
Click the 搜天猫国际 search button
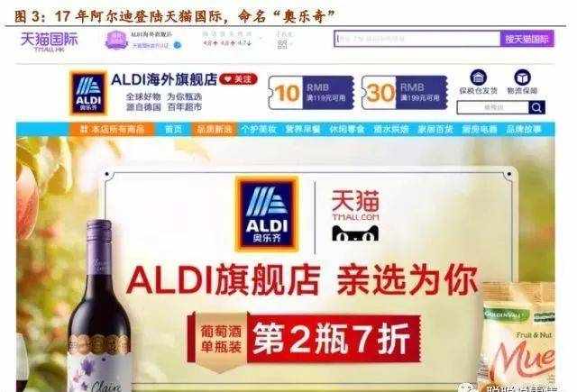[527, 39]
